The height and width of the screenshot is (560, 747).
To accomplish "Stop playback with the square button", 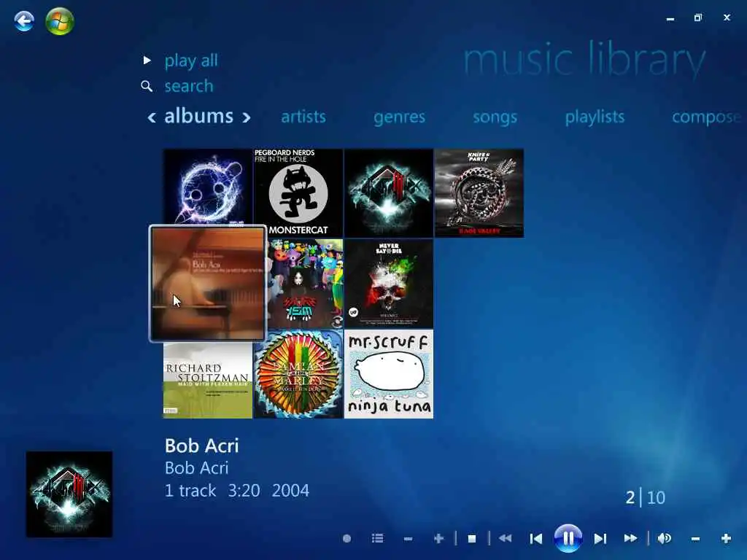I will (472, 539).
